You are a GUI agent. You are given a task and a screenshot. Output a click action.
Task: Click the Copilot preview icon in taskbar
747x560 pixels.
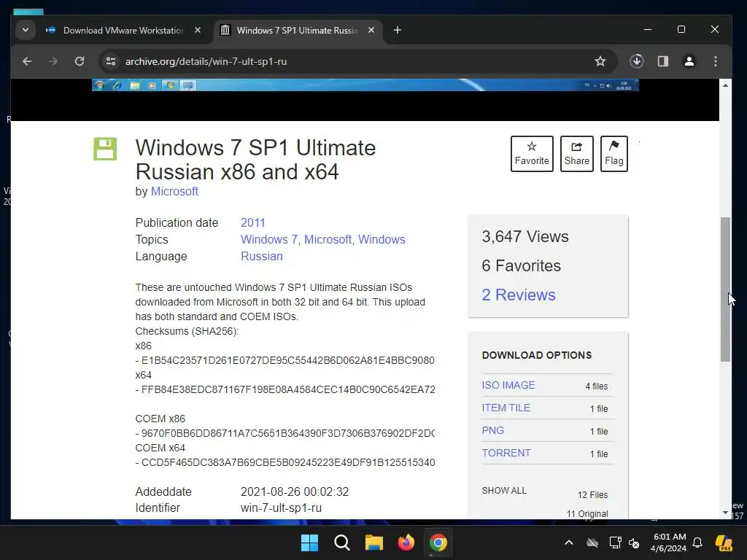click(x=724, y=542)
